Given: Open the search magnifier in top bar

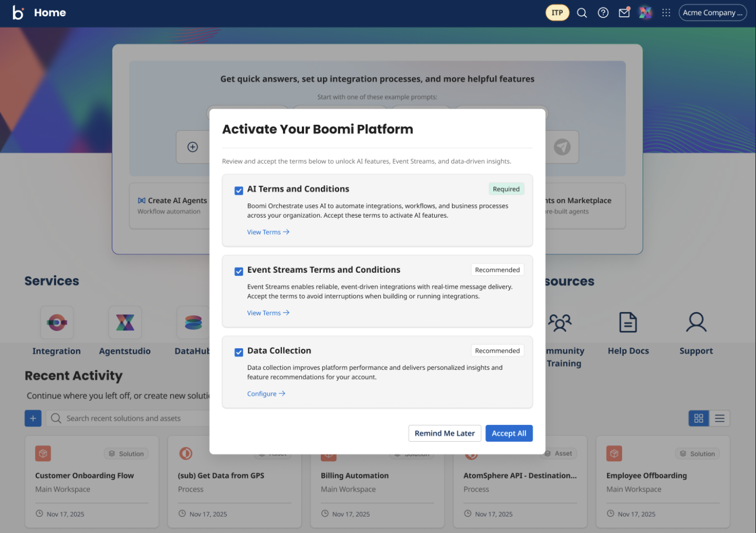Looking at the screenshot, I should click(582, 13).
